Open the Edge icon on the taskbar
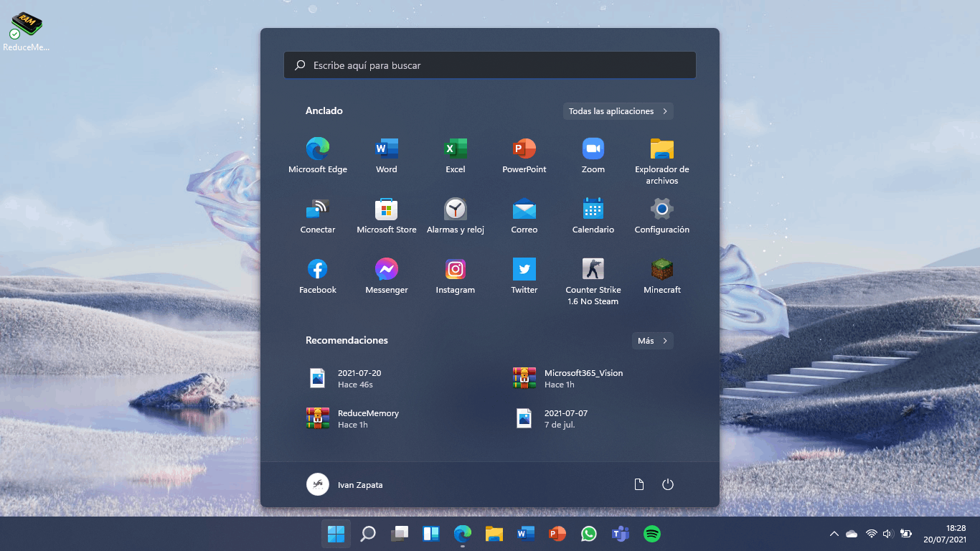 (x=463, y=534)
